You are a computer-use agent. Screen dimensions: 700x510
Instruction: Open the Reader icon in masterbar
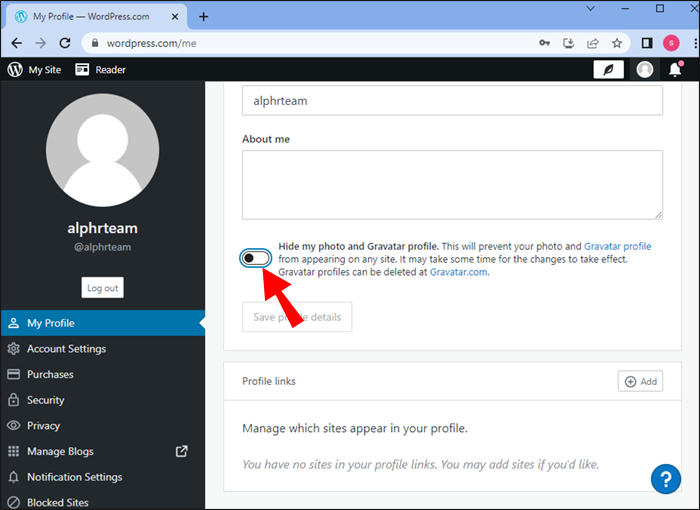point(82,69)
